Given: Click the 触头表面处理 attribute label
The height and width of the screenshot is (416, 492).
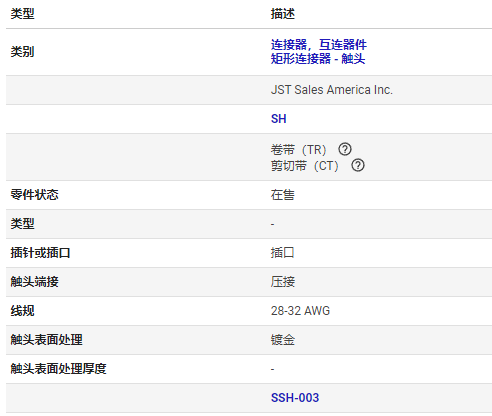Looking at the screenshot, I should 46,340.
